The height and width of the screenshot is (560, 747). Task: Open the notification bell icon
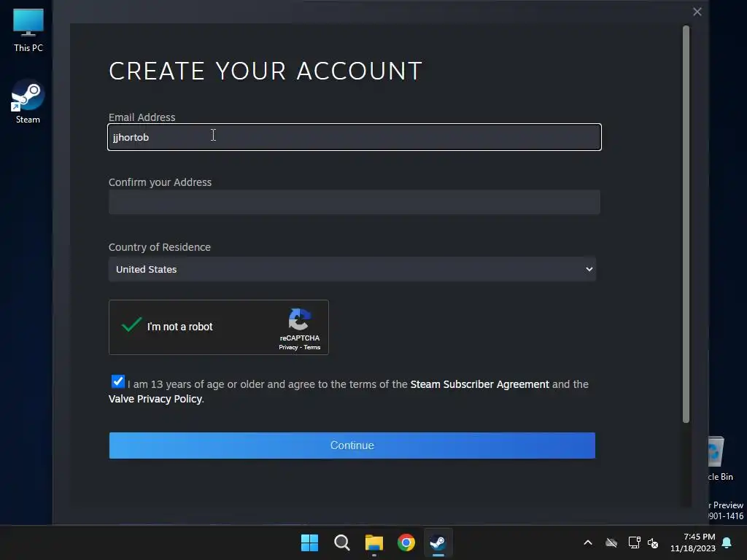tap(727, 542)
